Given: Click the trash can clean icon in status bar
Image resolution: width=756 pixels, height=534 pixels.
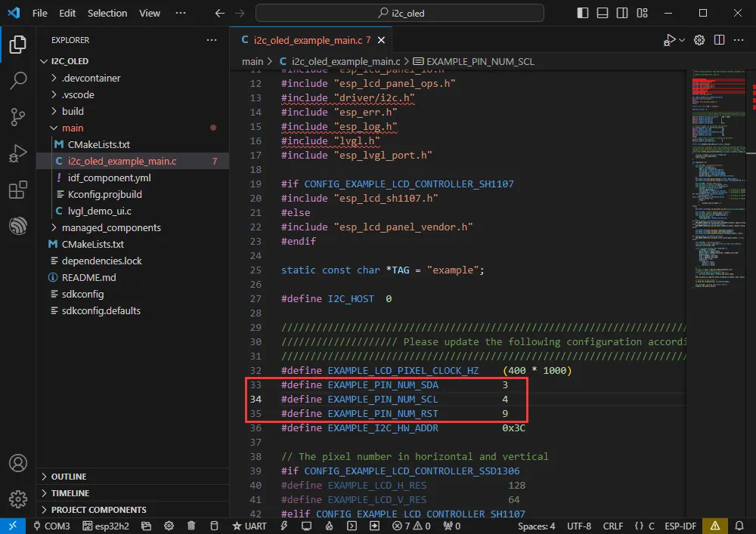Looking at the screenshot, I should click(x=192, y=526).
